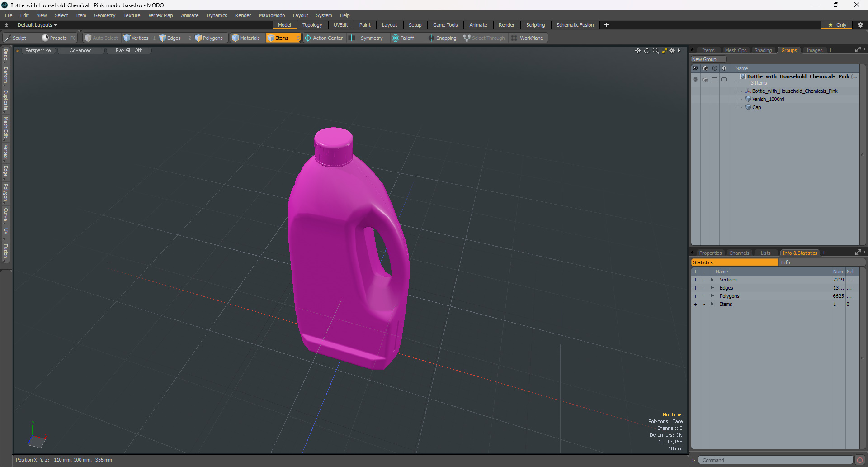Switch to Polygons selection mode

(212, 38)
